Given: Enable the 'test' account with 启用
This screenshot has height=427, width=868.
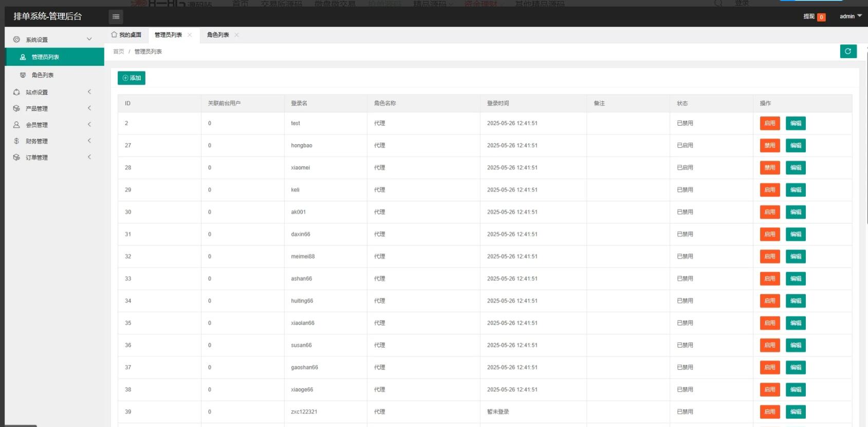Looking at the screenshot, I should click(769, 123).
